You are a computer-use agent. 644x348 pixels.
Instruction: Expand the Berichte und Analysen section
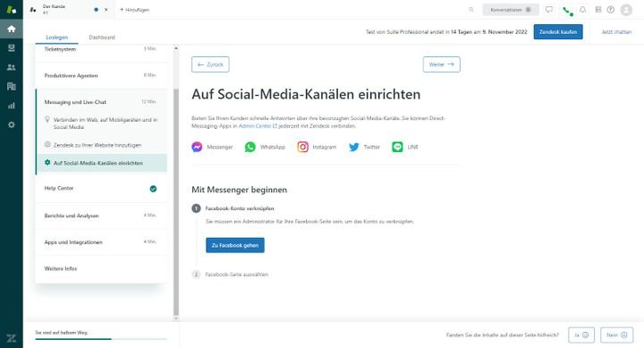pos(101,216)
